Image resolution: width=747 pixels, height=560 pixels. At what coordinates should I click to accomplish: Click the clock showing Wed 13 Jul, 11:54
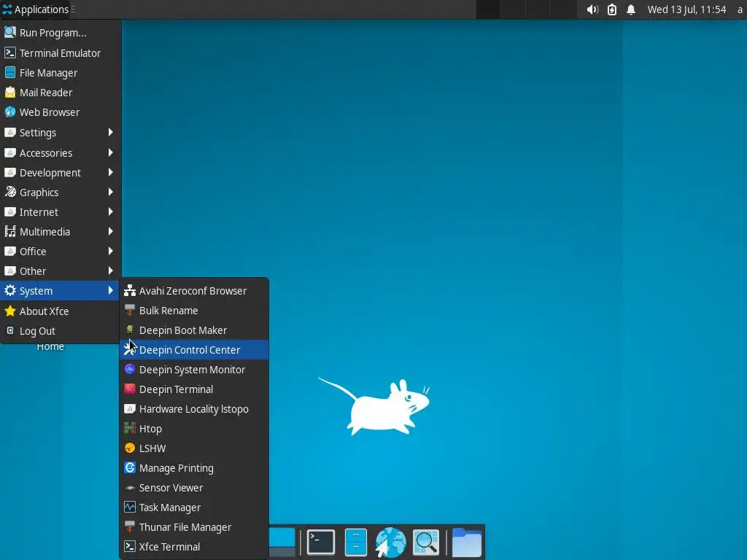coord(686,9)
